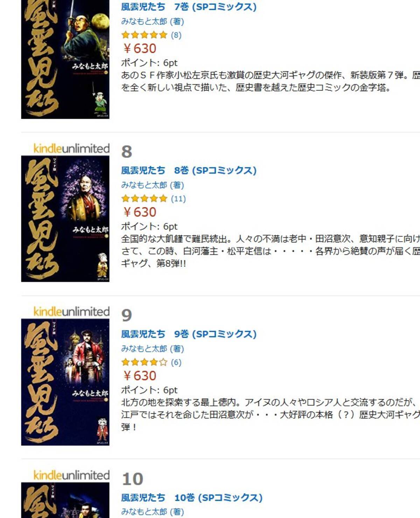The height and width of the screenshot is (518, 420).
Task: Open the (6) review count for volume 9
Action: coord(176,362)
